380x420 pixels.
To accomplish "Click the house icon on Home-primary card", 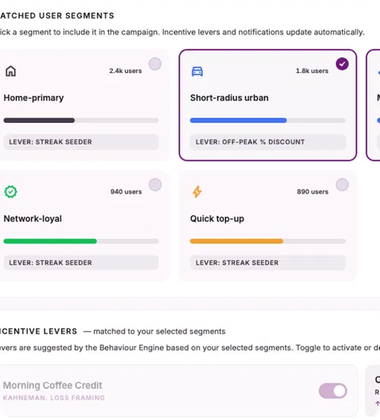I will pos(11,71).
